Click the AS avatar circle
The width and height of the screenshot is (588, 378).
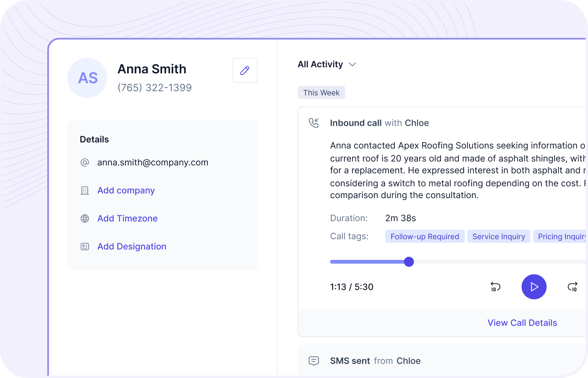coord(87,78)
